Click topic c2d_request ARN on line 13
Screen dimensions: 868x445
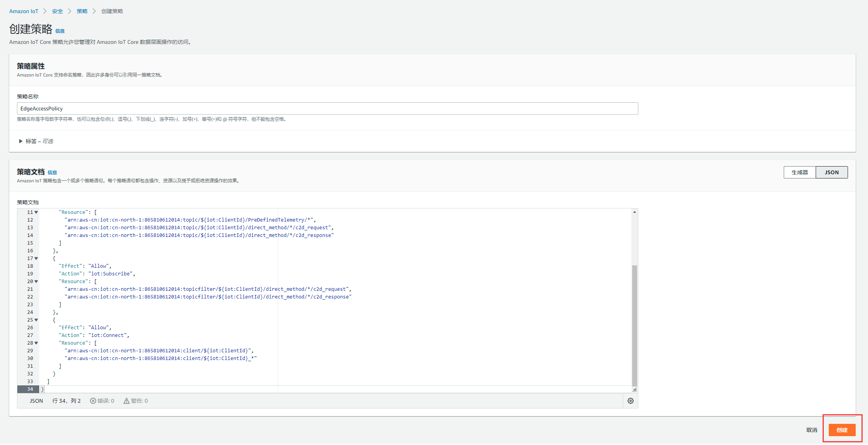click(198, 228)
